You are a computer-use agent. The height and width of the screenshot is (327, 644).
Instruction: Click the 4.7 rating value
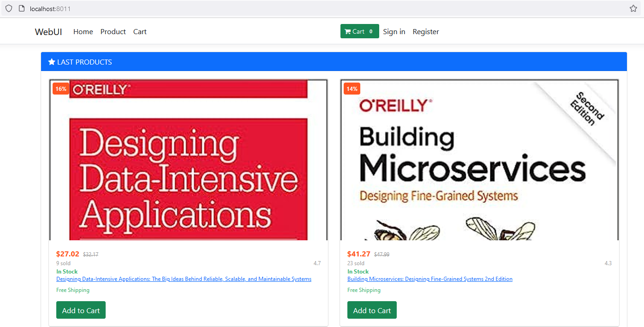point(317,263)
